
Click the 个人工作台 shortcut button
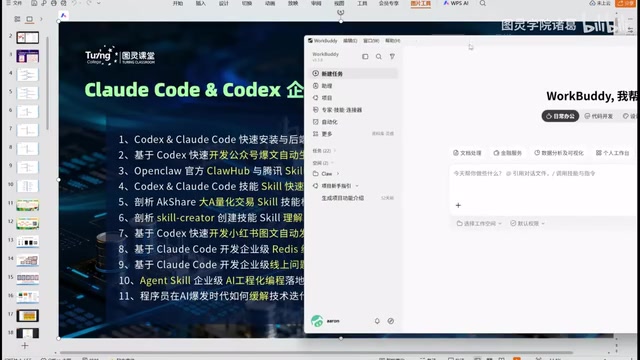(613, 153)
